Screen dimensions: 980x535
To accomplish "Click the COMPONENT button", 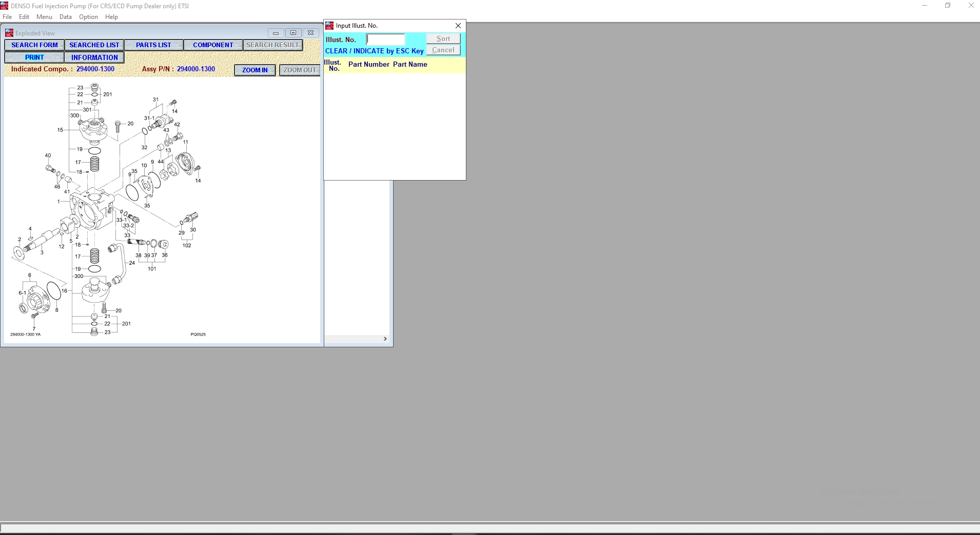I will (x=213, y=45).
